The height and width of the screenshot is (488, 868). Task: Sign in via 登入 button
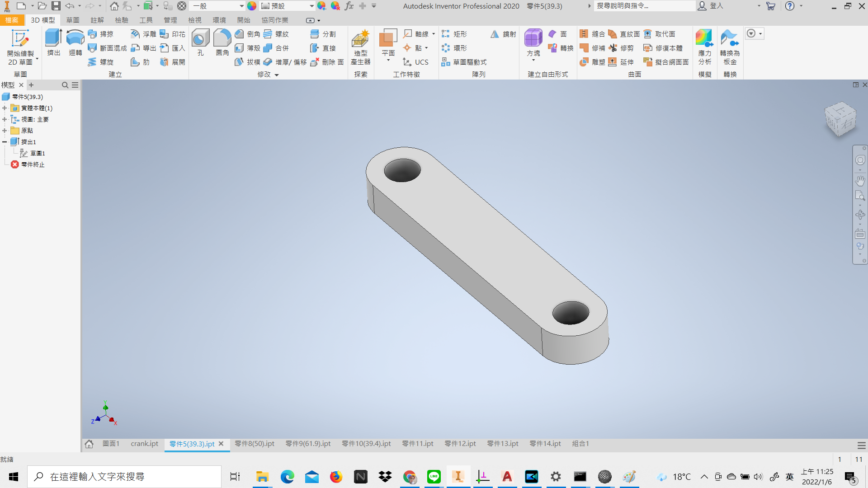711,6
